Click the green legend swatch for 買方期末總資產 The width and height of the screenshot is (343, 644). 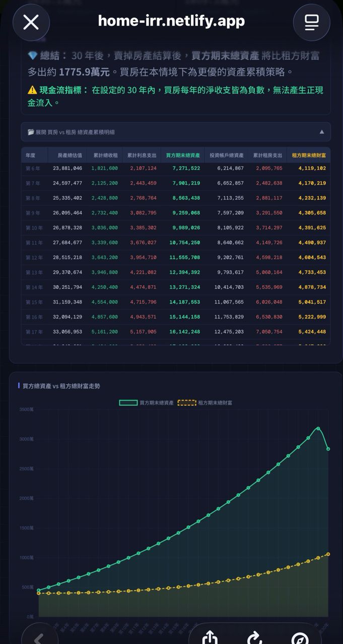point(128,403)
